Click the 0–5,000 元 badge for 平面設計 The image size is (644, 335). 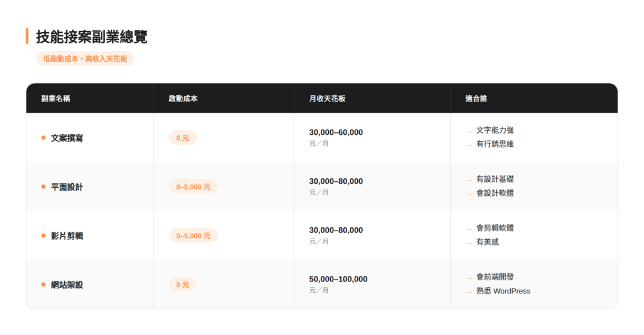click(x=193, y=187)
